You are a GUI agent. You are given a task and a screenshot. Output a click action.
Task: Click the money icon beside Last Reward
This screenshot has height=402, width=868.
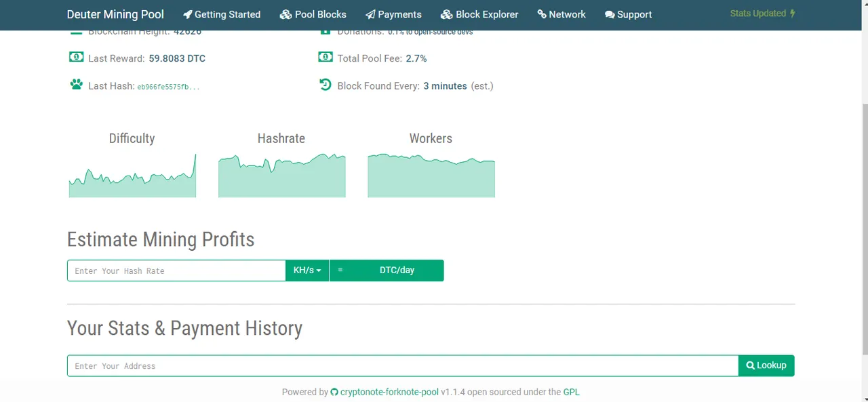tap(76, 58)
